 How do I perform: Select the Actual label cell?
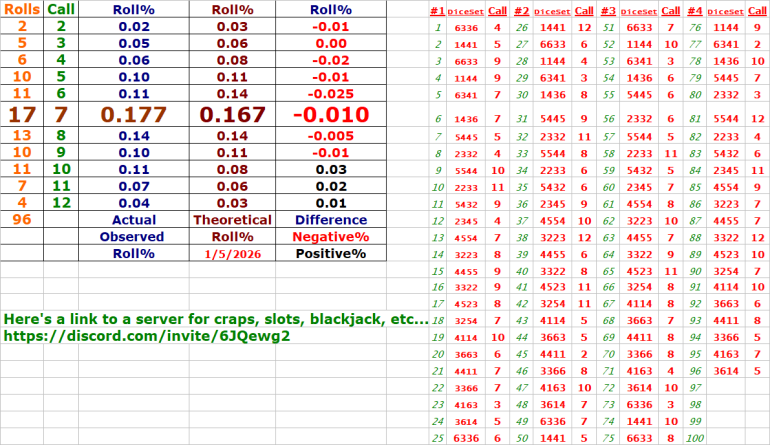tap(133, 219)
